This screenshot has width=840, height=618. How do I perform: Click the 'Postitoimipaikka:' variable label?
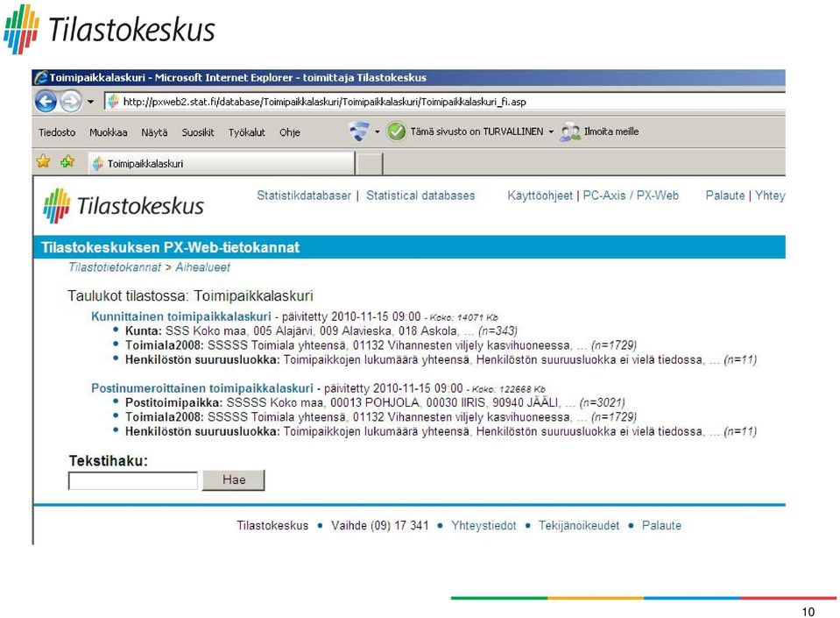click(173, 402)
